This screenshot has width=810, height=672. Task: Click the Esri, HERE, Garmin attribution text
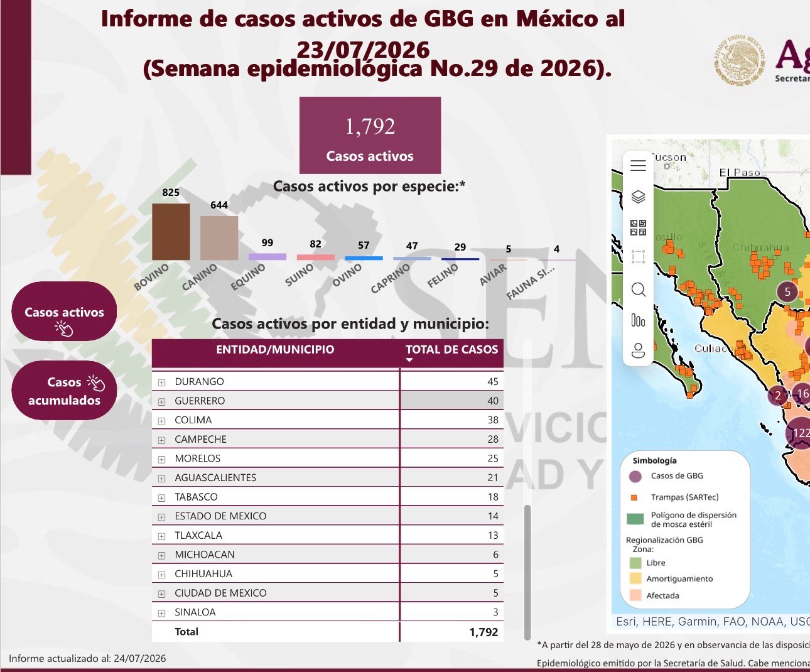pos(713,622)
